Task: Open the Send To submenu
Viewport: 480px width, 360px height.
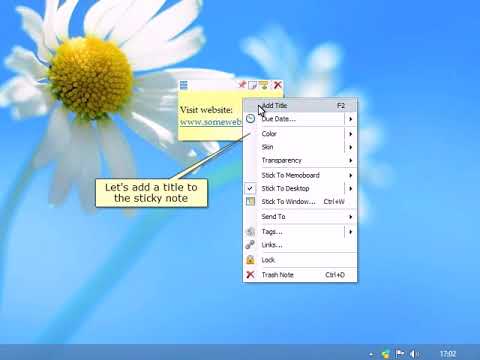Action: click(300, 217)
